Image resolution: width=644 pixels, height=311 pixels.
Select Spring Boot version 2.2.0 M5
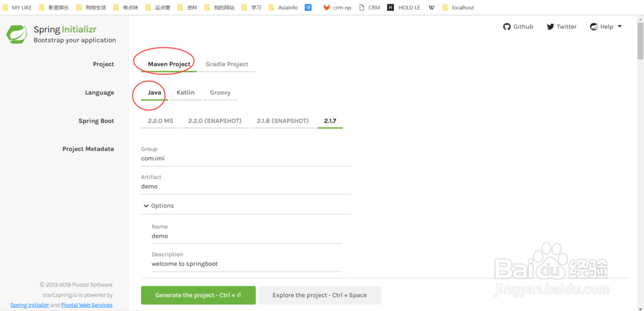click(160, 121)
